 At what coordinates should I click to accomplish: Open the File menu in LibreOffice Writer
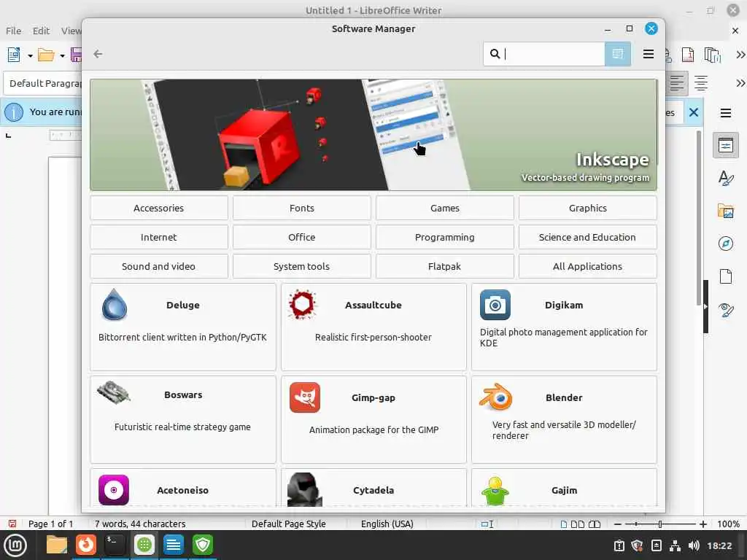coord(13,31)
